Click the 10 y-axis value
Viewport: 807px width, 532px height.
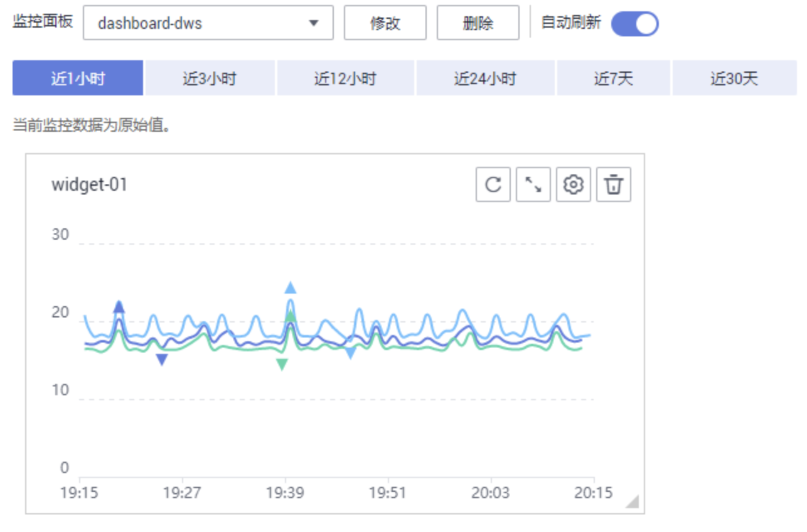pos(60,391)
